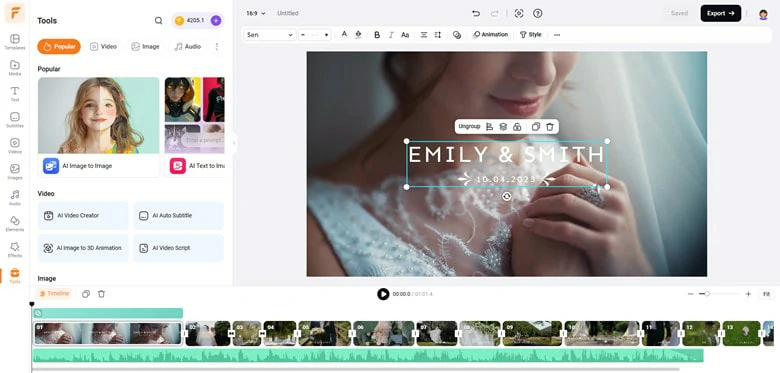Redo the last undone action
The width and height of the screenshot is (780, 373).
(494, 13)
